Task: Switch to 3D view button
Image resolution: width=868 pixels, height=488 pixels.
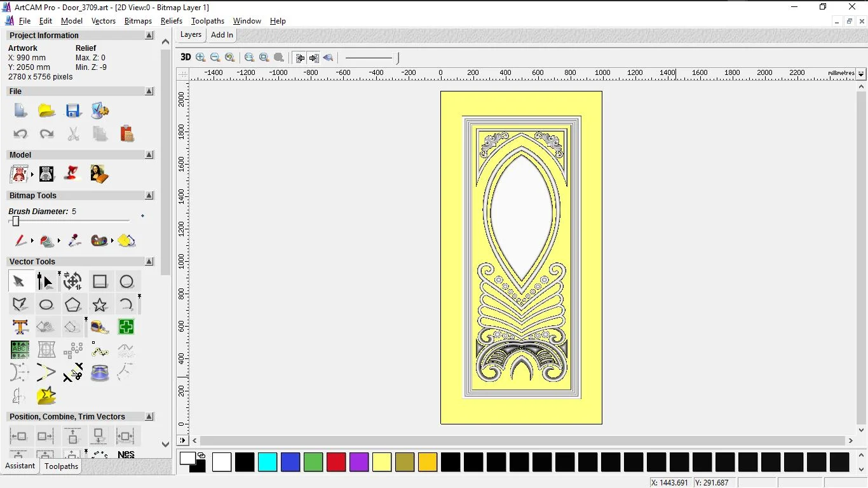Action: (x=185, y=57)
